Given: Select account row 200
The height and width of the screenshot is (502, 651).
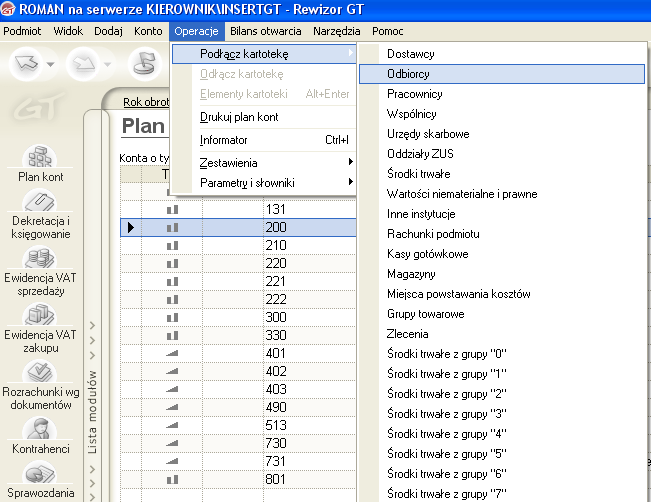Looking at the screenshot, I should 238,228.
